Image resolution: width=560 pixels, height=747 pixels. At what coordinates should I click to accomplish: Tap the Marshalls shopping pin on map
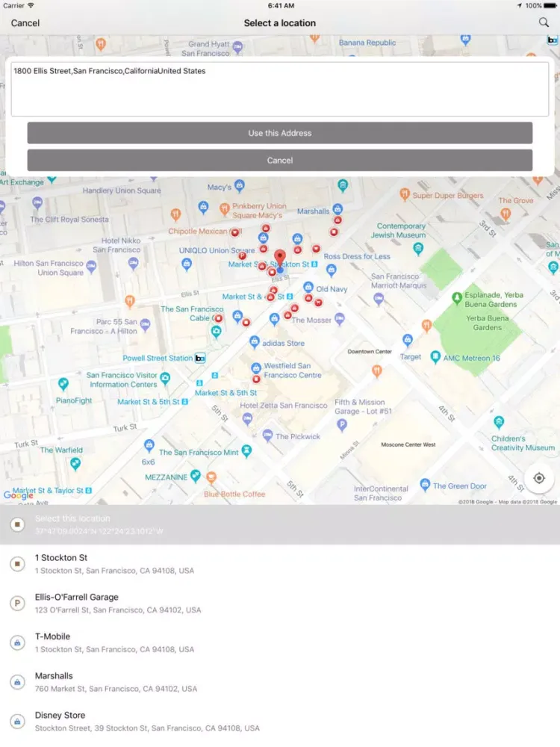337,208
